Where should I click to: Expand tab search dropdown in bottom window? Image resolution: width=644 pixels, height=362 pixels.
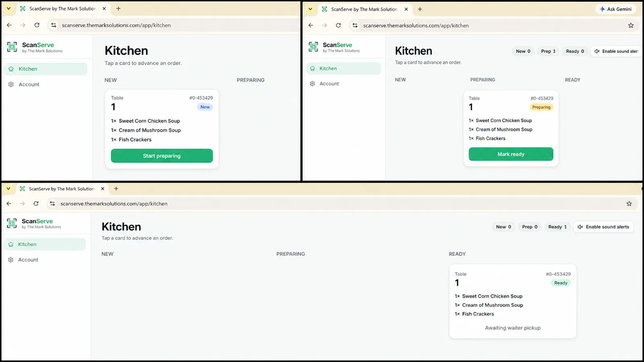pos(8,189)
